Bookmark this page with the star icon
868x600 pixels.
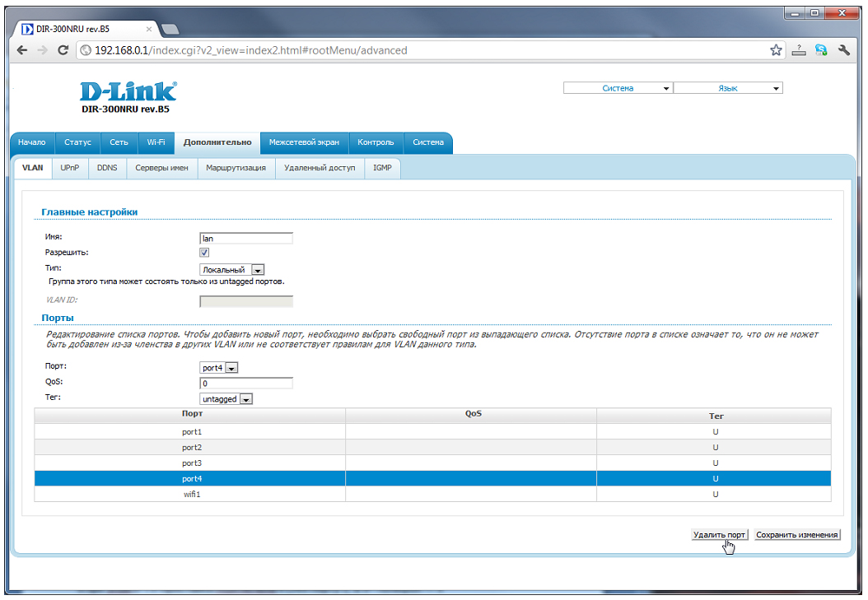click(776, 50)
